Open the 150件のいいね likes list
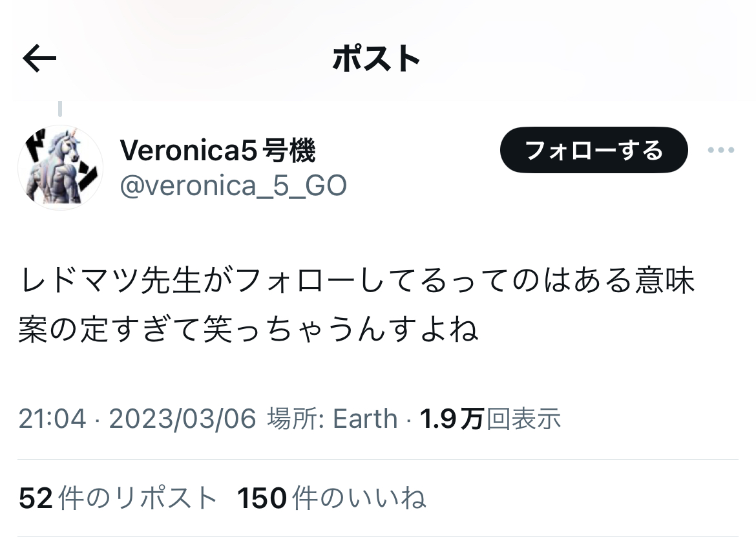This screenshot has height=541, width=756. [331, 498]
